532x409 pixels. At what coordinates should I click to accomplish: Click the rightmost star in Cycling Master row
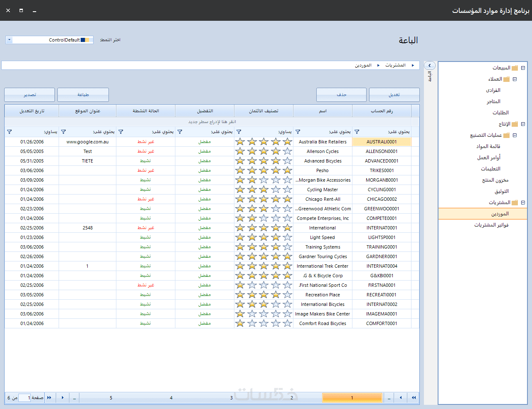point(287,190)
